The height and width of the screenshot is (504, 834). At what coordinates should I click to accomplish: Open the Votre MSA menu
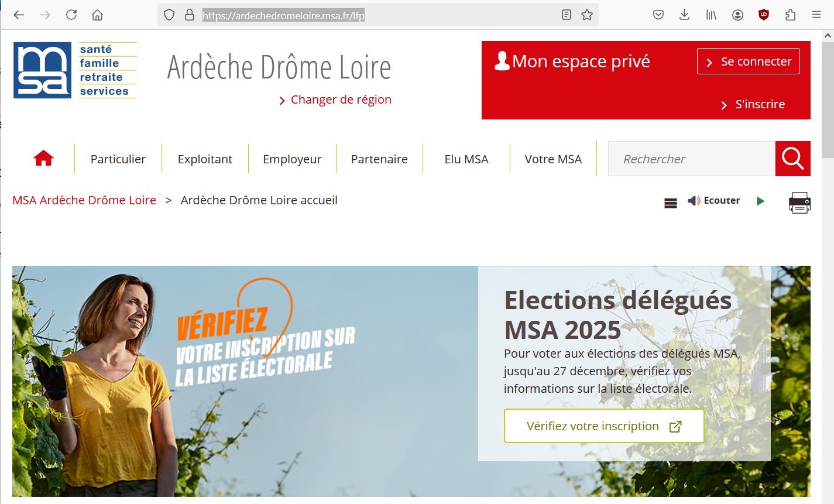[553, 159]
